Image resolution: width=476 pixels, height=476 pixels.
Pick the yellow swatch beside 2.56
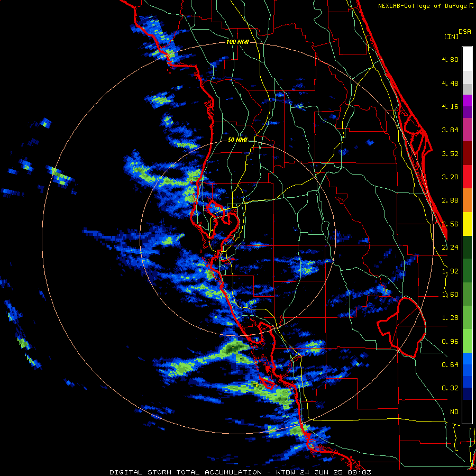[467, 224]
